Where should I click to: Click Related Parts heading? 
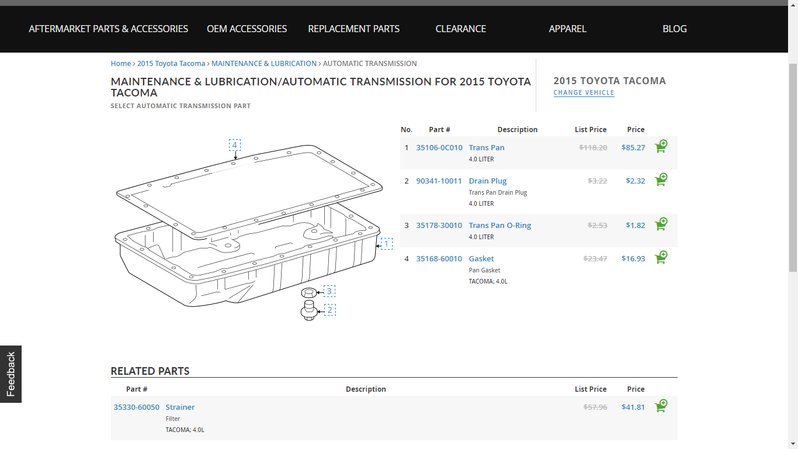pos(150,371)
